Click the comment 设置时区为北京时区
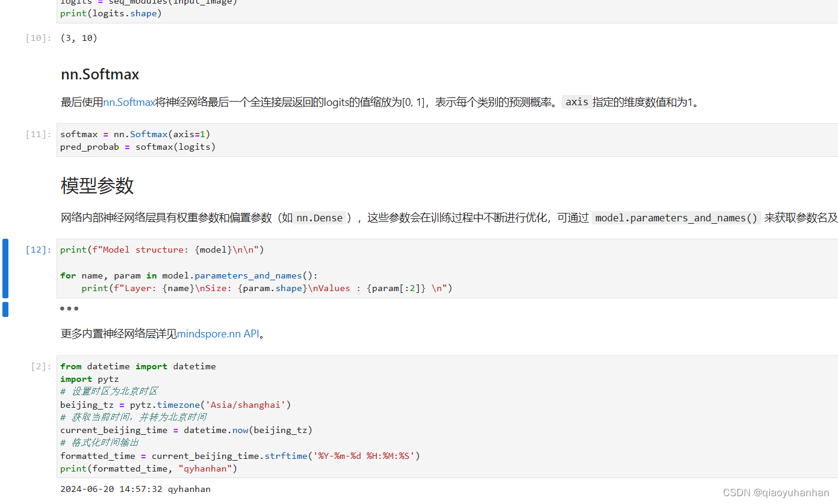This screenshot has height=504, width=838. pos(109,392)
